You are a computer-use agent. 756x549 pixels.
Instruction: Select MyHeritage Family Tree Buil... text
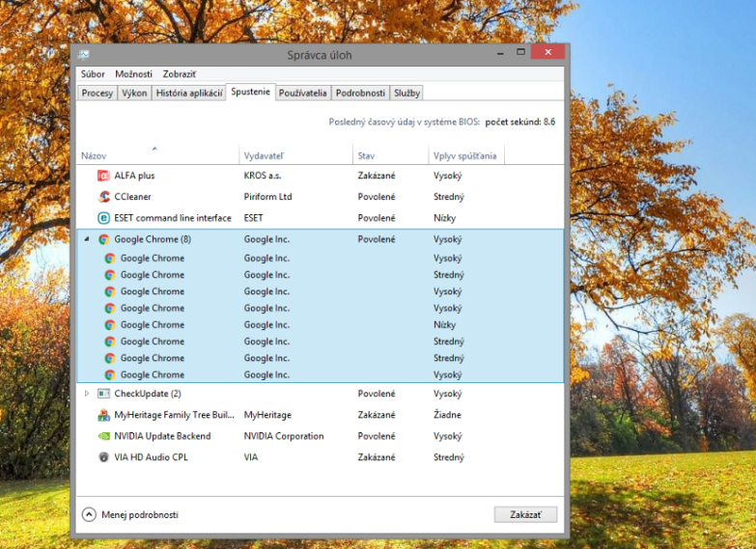(x=174, y=415)
